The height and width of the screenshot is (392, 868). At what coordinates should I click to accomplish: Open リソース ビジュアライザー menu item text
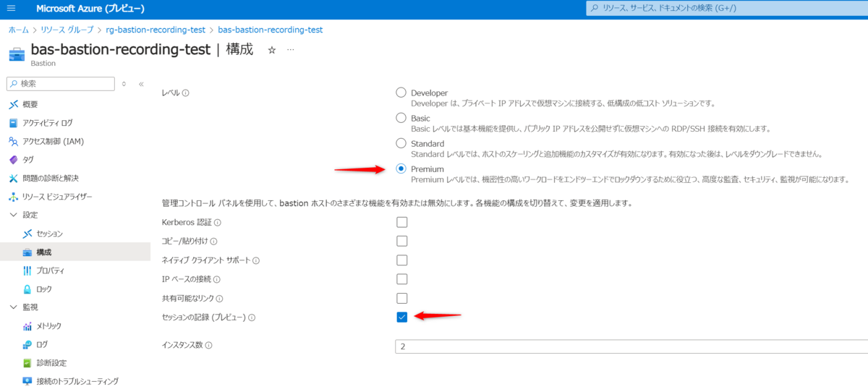57,197
